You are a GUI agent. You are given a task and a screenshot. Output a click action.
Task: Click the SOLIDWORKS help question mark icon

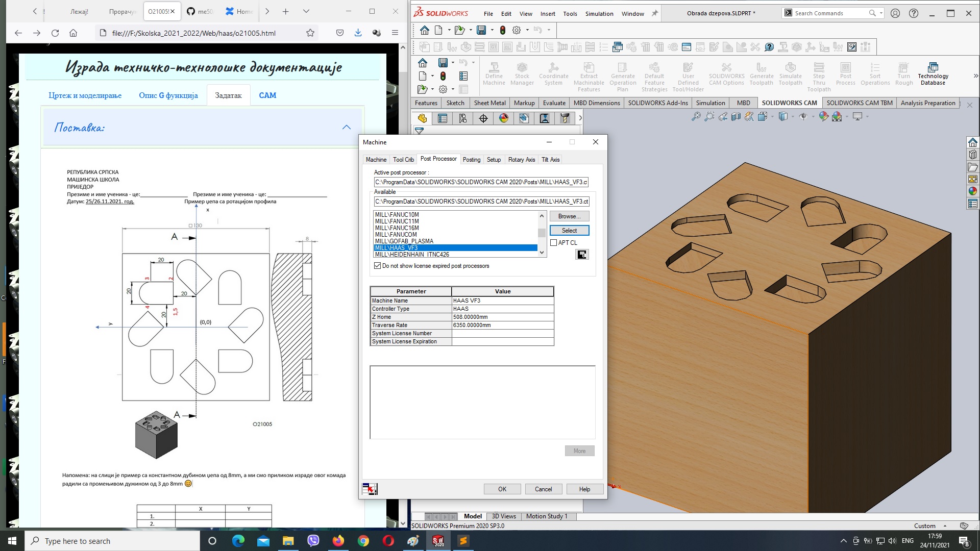click(x=914, y=13)
